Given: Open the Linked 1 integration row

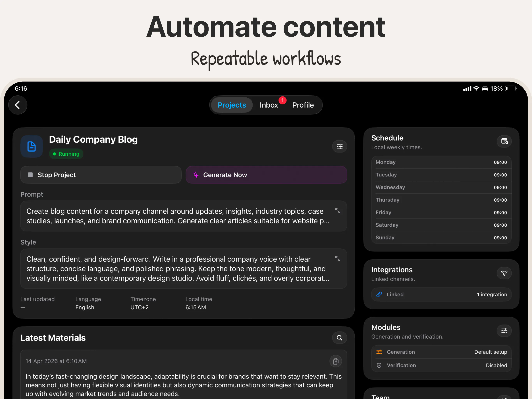Looking at the screenshot, I should pos(441,294).
